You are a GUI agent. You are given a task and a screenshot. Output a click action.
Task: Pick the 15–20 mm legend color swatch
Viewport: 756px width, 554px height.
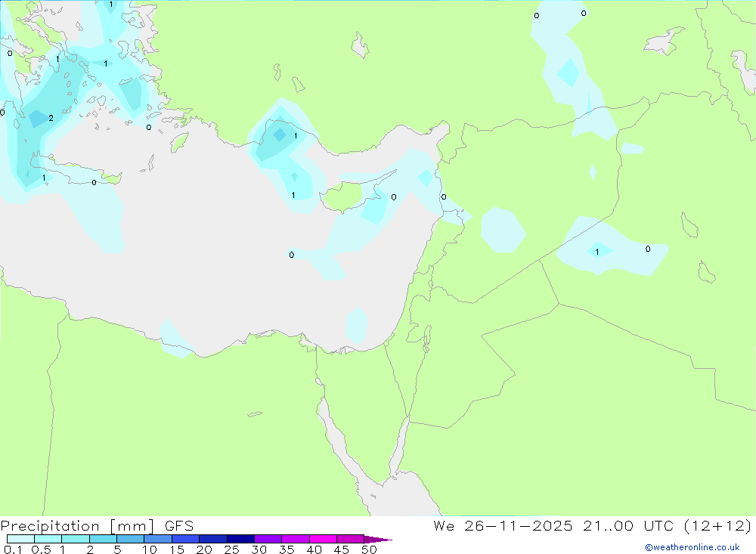pyautogui.click(x=185, y=539)
